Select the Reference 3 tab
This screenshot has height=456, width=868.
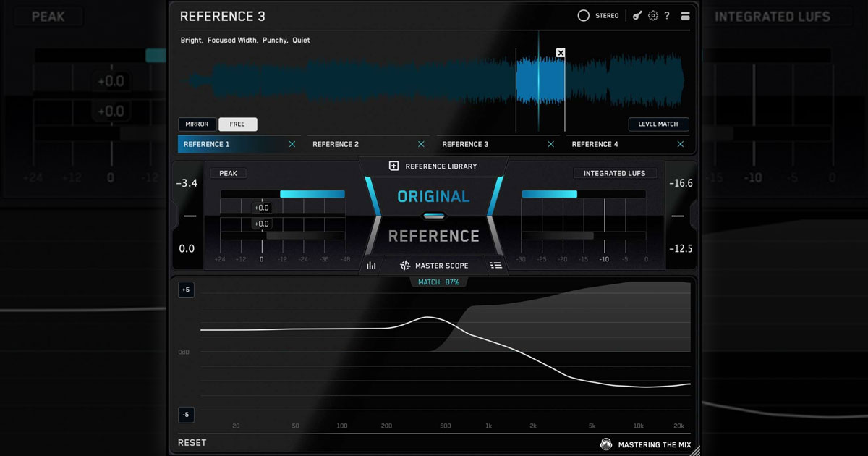497,144
